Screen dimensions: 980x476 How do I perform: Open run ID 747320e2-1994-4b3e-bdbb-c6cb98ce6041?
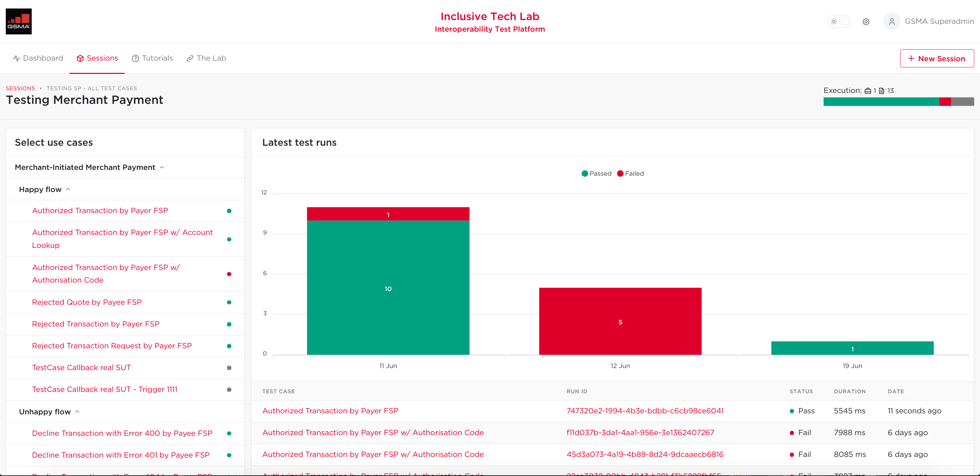coord(645,411)
